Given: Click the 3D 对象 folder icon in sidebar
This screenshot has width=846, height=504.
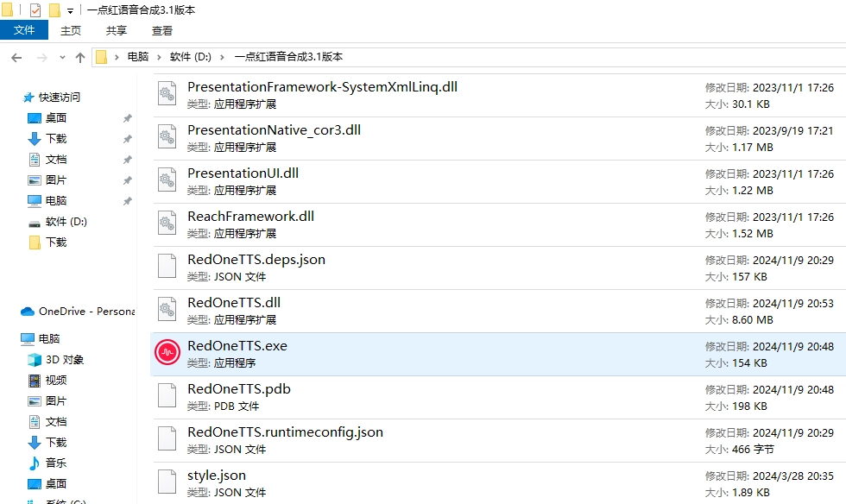Looking at the screenshot, I should [x=35, y=360].
